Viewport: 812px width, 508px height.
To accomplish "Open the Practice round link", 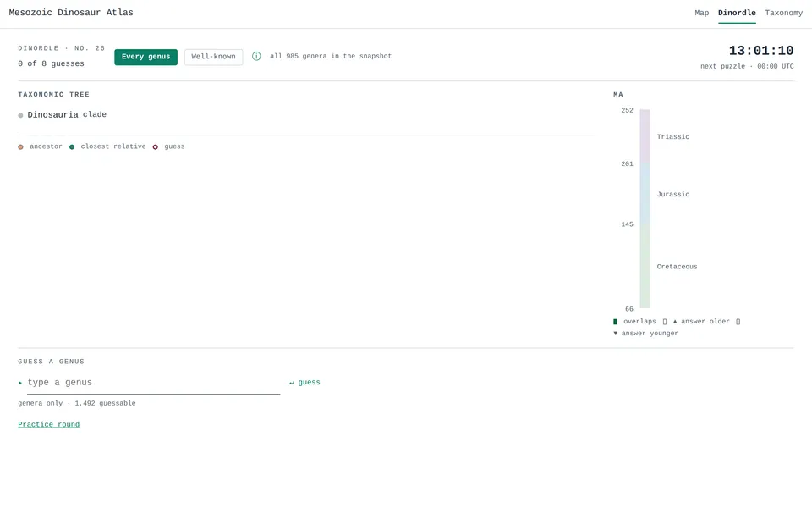I will [x=49, y=424].
